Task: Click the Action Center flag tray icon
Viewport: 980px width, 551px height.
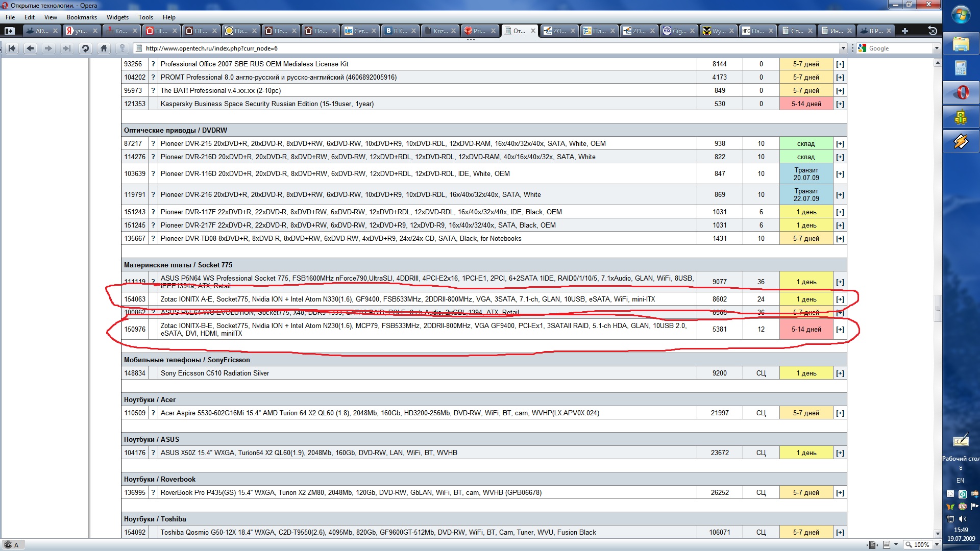Action: coord(974,506)
